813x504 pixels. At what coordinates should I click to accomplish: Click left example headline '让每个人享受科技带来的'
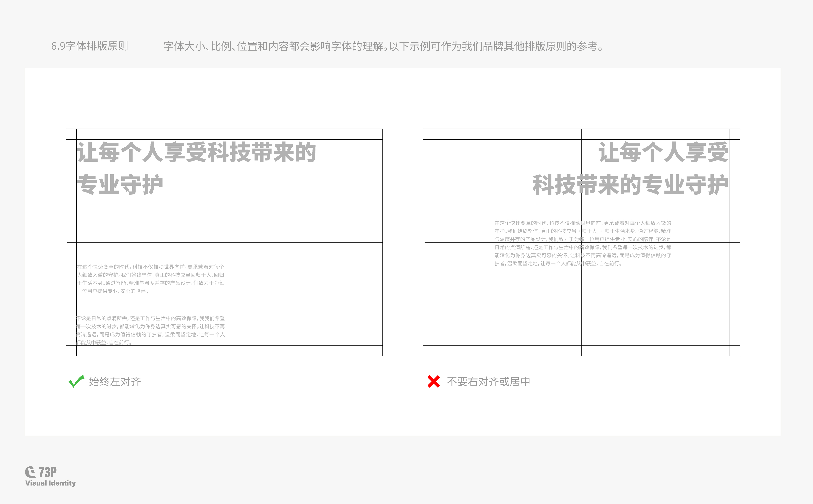coord(196,152)
